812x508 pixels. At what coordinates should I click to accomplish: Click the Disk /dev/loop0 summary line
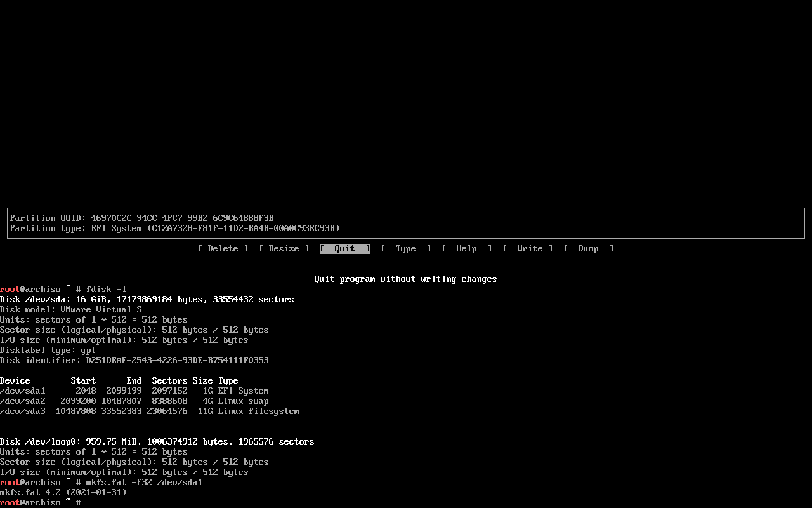click(157, 442)
